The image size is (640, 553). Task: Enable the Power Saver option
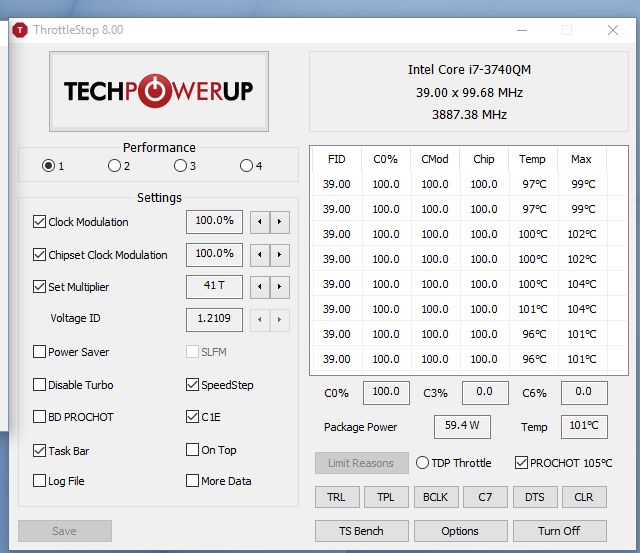click(x=39, y=351)
